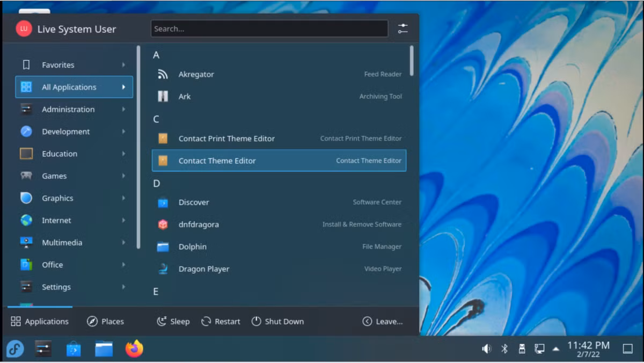644x363 pixels.
Task: Switch to the Places tab
Action: click(x=105, y=322)
